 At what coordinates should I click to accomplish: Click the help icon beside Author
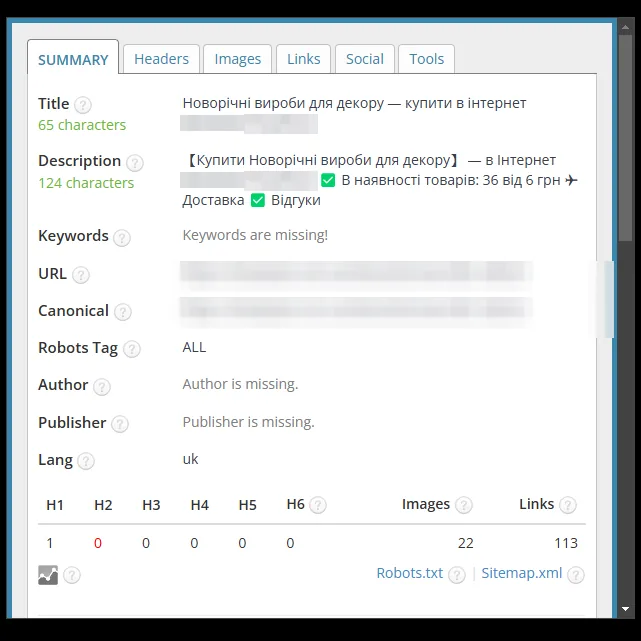click(x=102, y=387)
